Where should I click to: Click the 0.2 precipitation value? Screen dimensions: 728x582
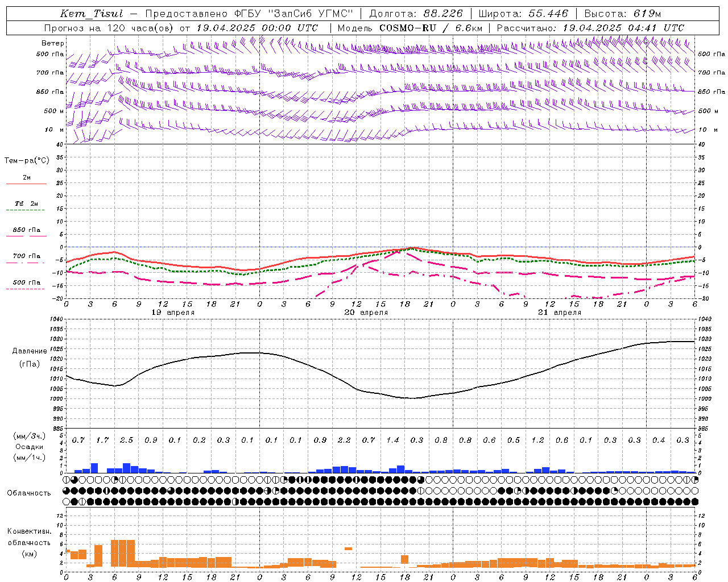tap(199, 440)
